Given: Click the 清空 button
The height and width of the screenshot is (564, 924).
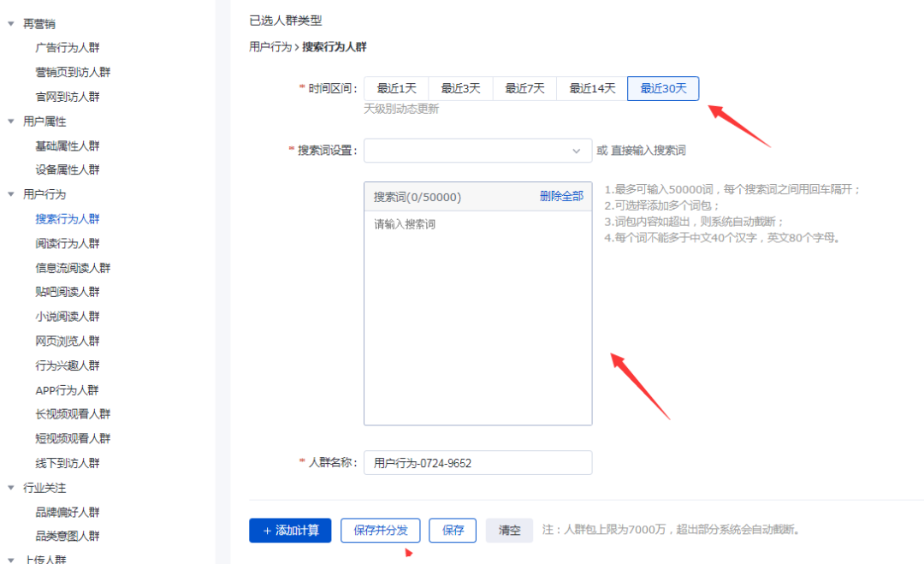Looking at the screenshot, I should [x=509, y=531].
